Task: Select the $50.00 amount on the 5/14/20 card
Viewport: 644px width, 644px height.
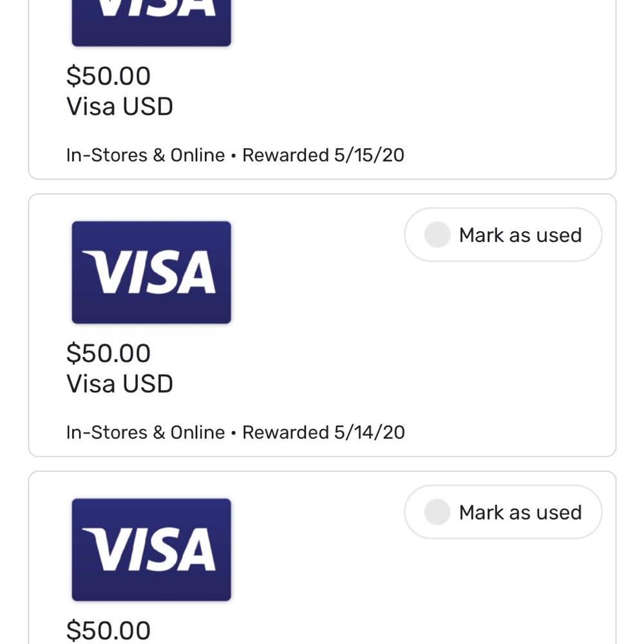Action: click(108, 353)
